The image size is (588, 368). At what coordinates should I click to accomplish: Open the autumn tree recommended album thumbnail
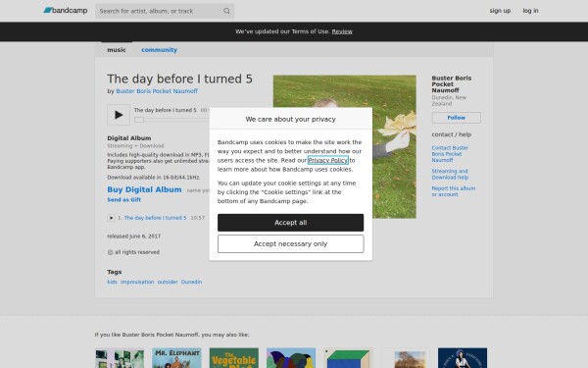point(406,358)
